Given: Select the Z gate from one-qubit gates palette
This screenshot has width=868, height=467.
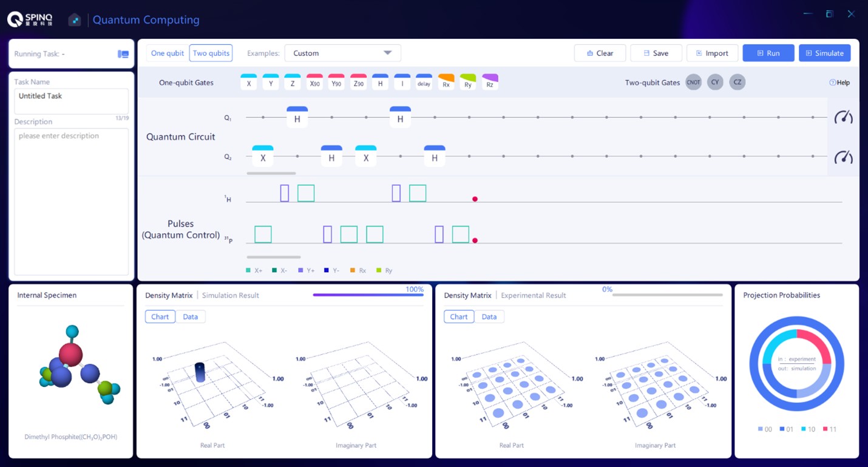Looking at the screenshot, I should (293, 82).
